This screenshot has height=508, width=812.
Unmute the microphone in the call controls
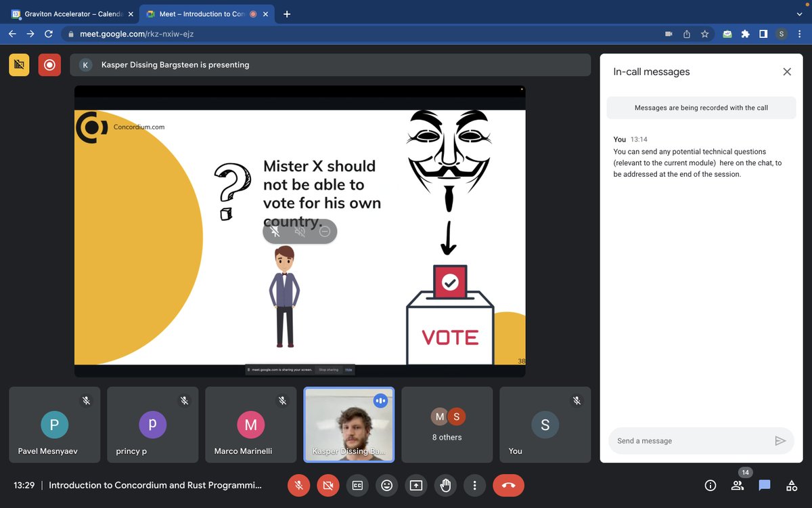[298, 485]
